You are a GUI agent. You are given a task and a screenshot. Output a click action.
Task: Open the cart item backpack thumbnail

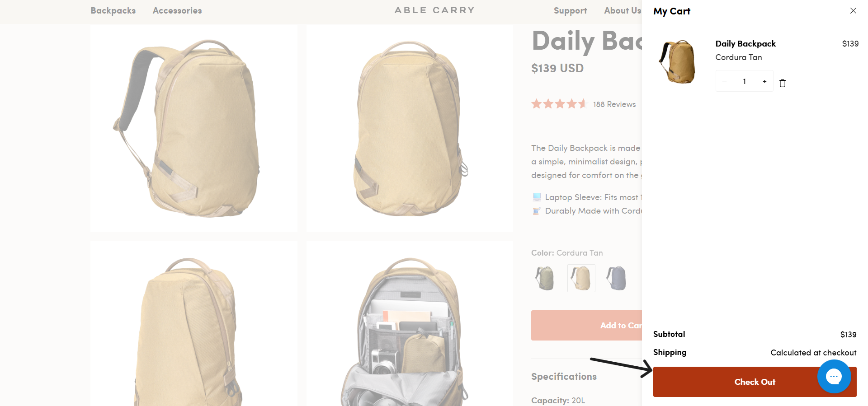tap(677, 62)
